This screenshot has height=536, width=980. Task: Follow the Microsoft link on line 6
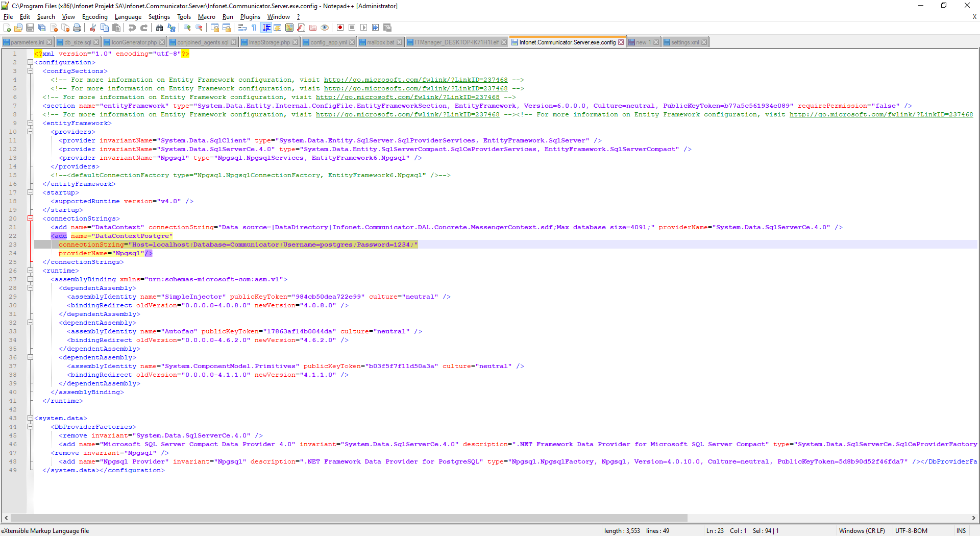point(407,97)
